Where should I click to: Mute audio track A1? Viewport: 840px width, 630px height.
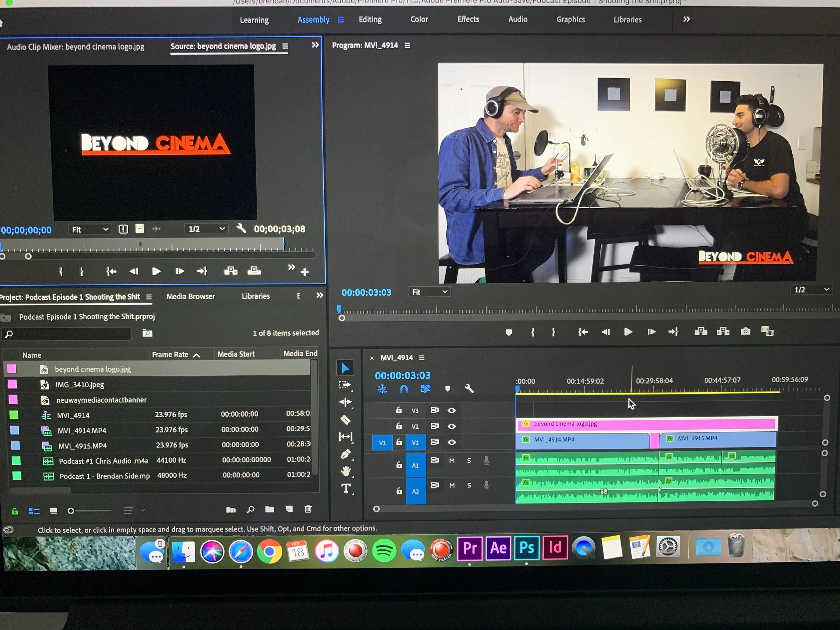click(x=452, y=461)
